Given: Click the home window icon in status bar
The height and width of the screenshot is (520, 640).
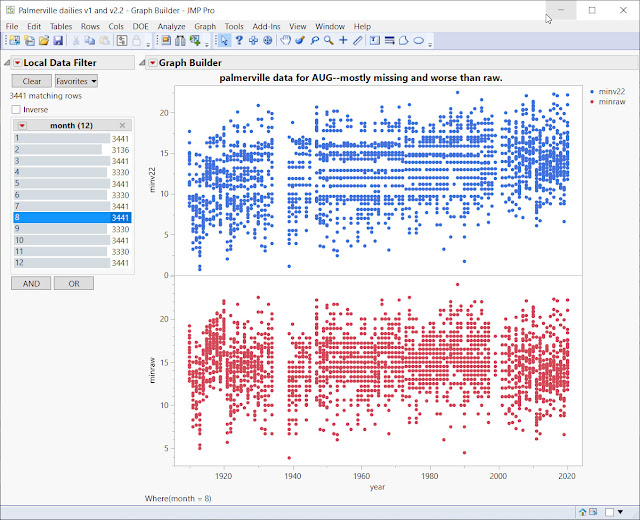Looking at the screenshot, I should [583, 512].
